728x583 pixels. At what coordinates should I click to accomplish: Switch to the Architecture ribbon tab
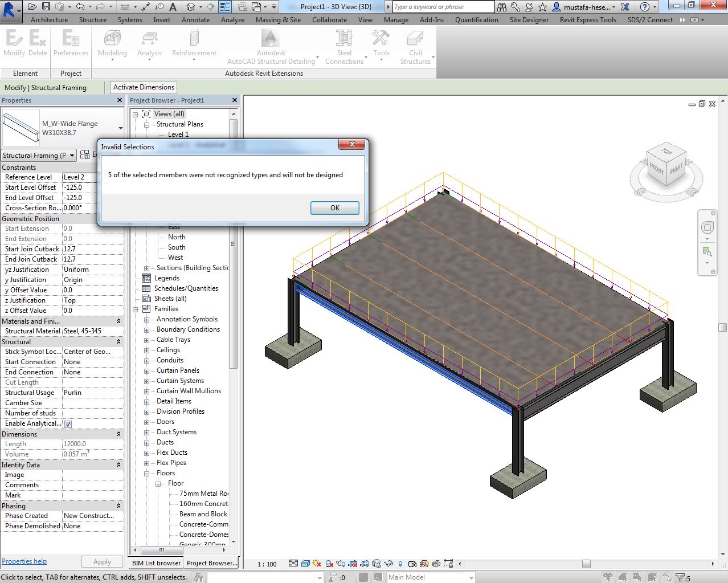pyautogui.click(x=48, y=19)
